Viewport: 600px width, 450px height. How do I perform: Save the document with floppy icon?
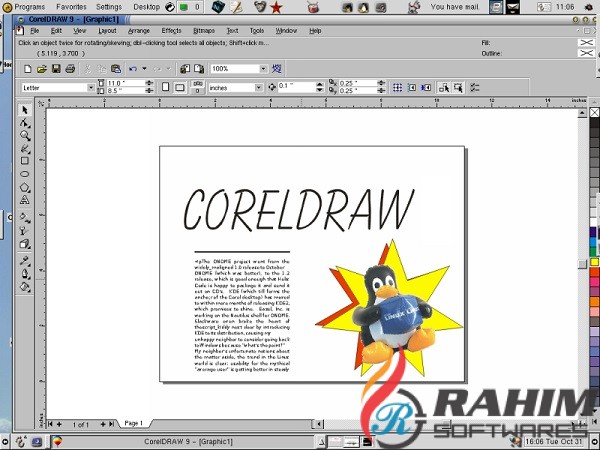pos(56,69)
